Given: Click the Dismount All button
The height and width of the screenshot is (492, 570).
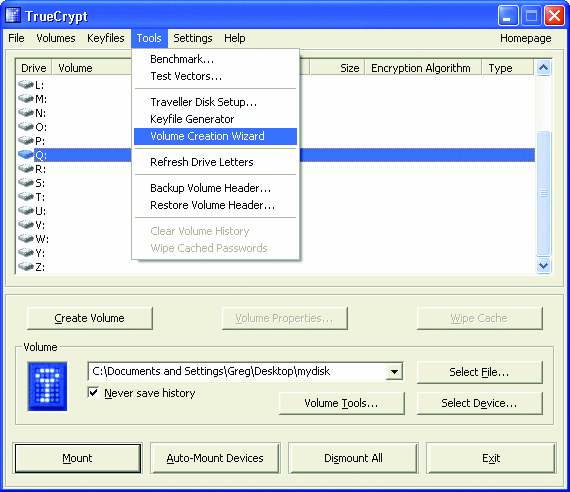Looking at the screenshot, I should click(353, 458).
